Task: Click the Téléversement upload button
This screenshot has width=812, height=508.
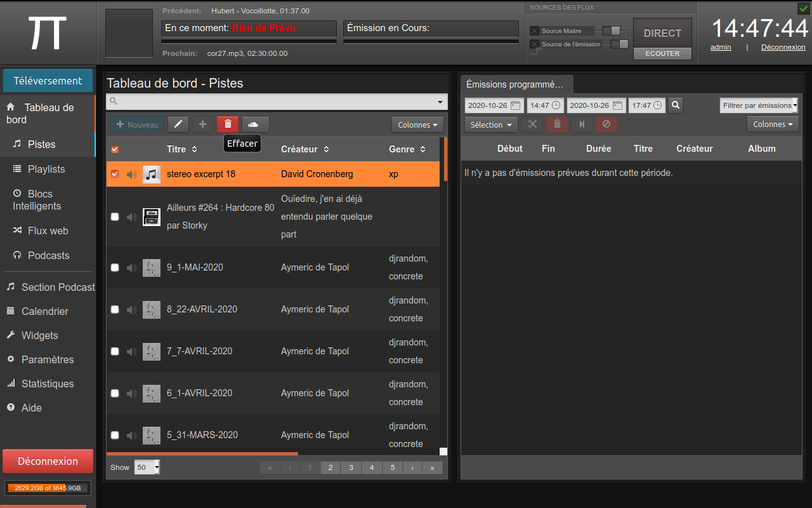Action: coord(48,81)
